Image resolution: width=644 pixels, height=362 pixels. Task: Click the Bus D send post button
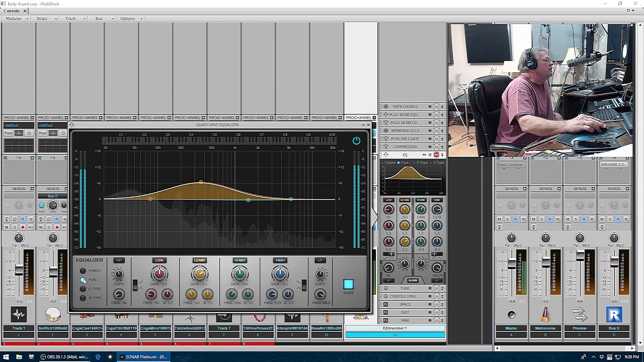click(x=42, y=205)
